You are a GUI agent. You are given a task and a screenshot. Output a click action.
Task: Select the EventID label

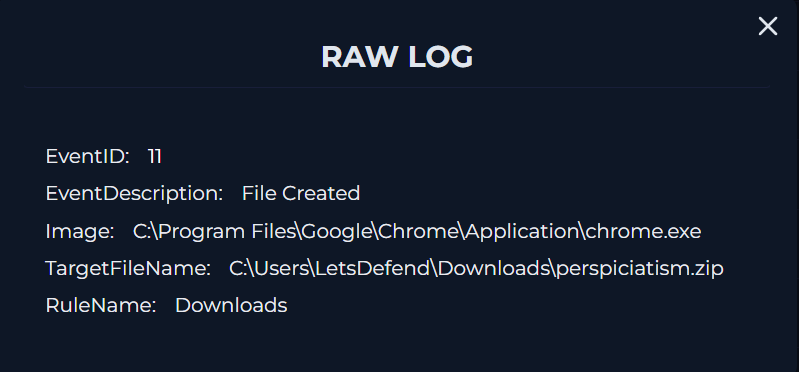point(88,156)
